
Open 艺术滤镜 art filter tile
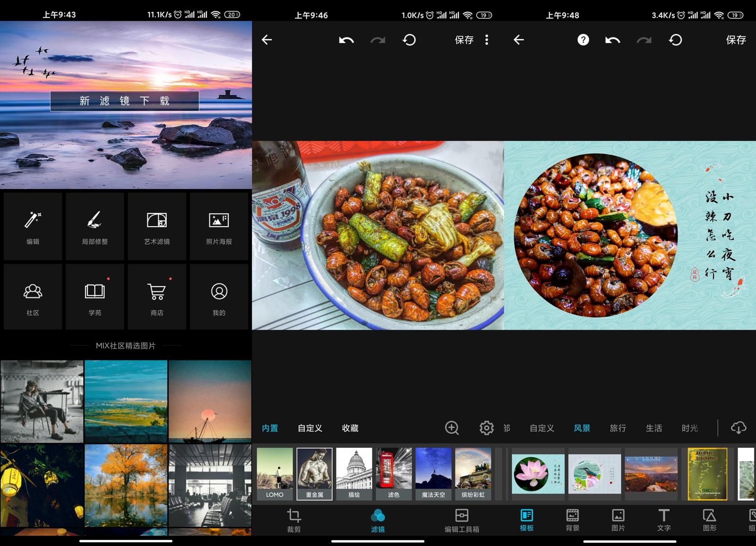coord(157,226)
